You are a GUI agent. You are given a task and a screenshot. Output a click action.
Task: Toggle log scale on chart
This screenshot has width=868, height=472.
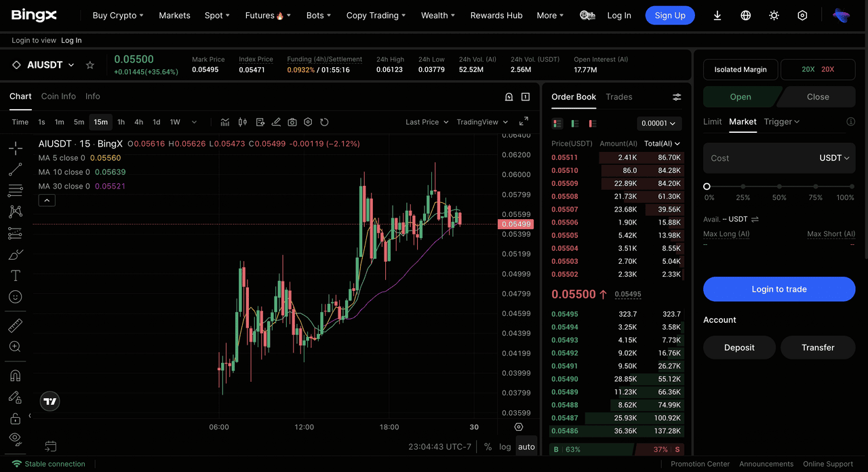pyautogui.click(x=505, y=447)
